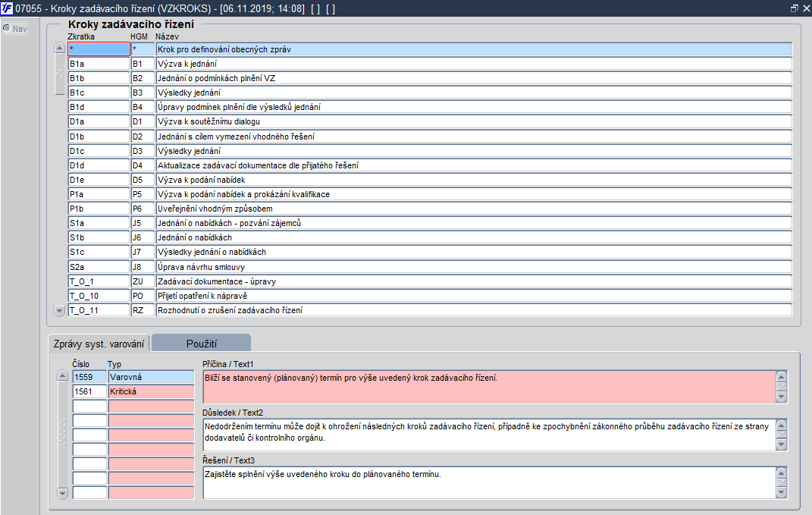812x515 pixels.
Task: Click the down arrow of the Řešení / Text3 scrollbar
Action: tap(782, 493)
